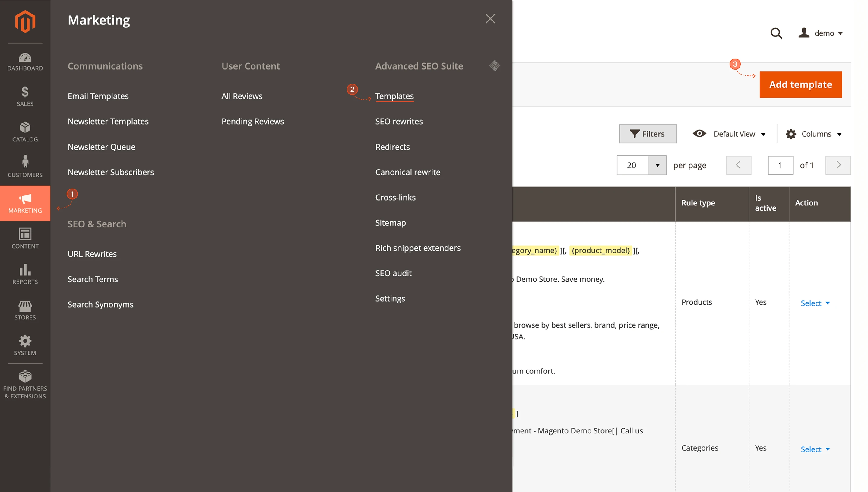Screen dimensions: 868x492
Task: Select the Sales sidebar icon
Action: pos(25,97)
